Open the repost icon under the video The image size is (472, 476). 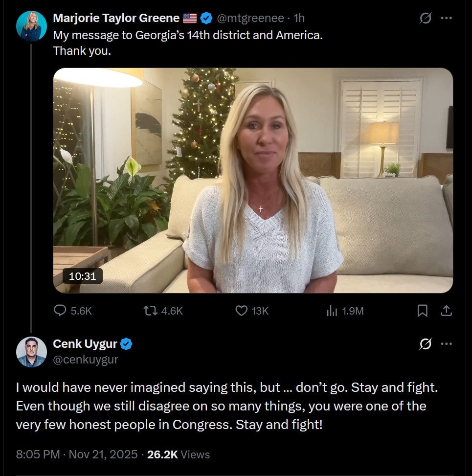point(150,310)
